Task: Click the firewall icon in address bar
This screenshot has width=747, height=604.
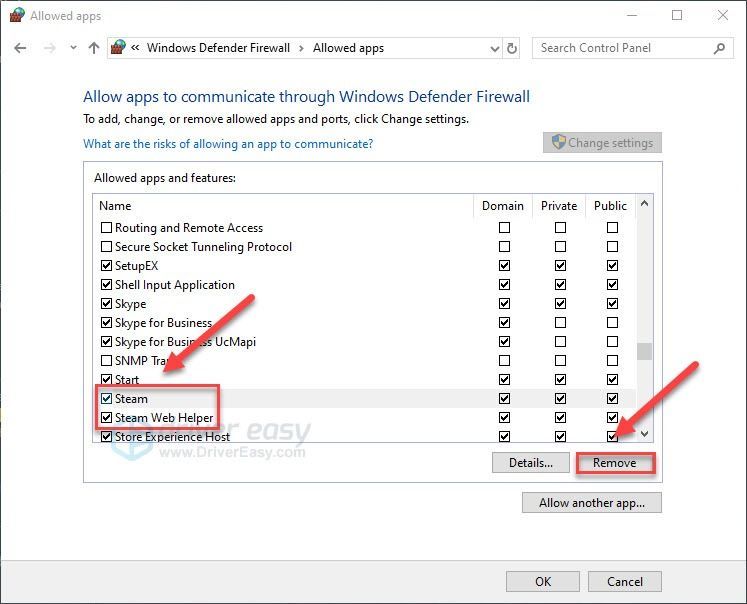Action: pyautogui.click(x=118, y=48)
